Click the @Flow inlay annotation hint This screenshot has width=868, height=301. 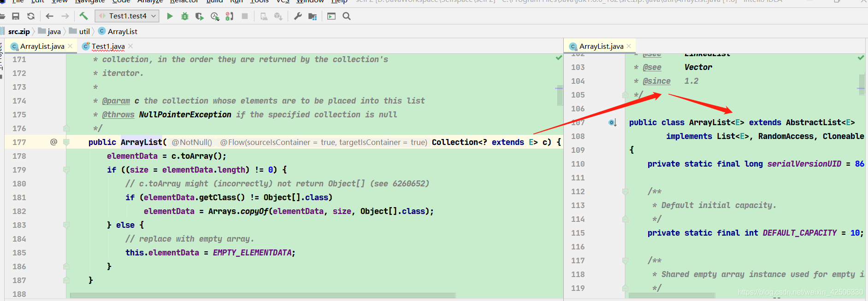click(x=324, y=142)
